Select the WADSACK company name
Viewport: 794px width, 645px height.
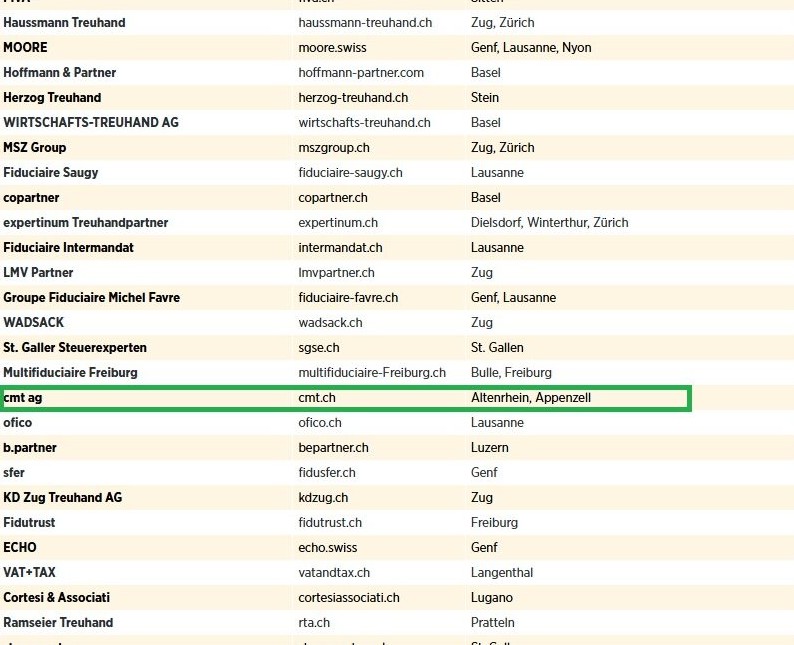coord(33,322)
